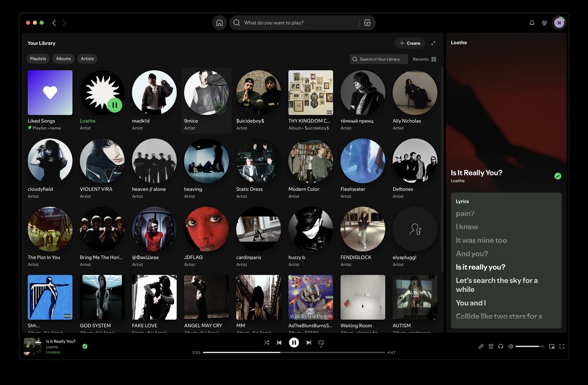The height and width of the screenshot is (385, 588).
Task: Adjust the volume slider
Action: pyautogui.click(x=530, y=346)
